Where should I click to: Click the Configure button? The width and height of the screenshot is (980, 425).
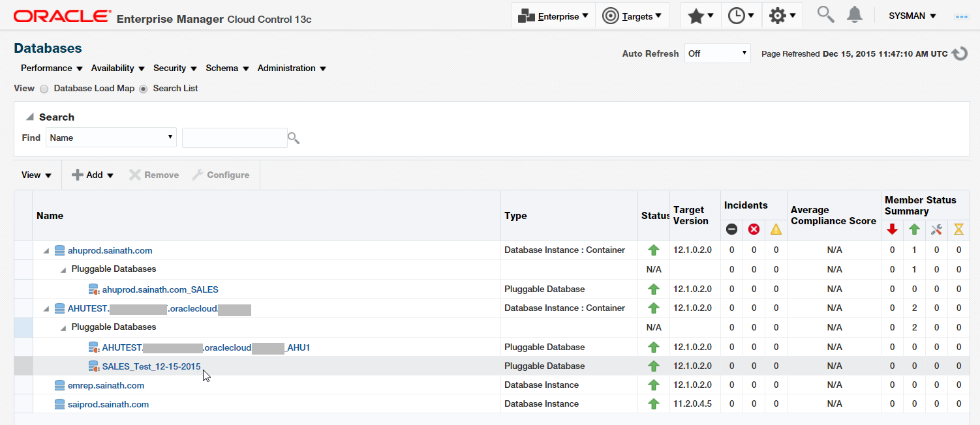click(221, 175)
